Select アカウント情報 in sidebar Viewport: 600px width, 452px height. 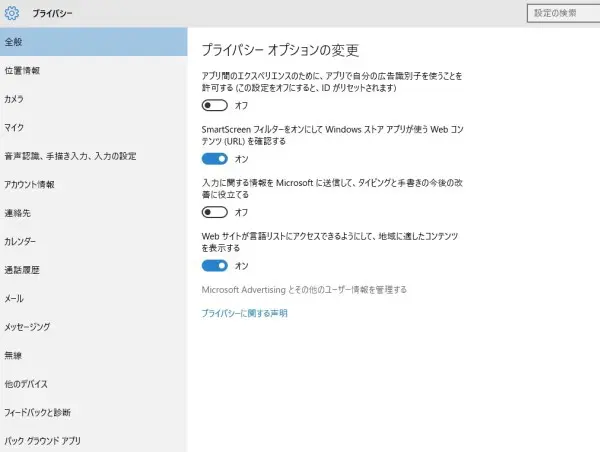point(94,184)
